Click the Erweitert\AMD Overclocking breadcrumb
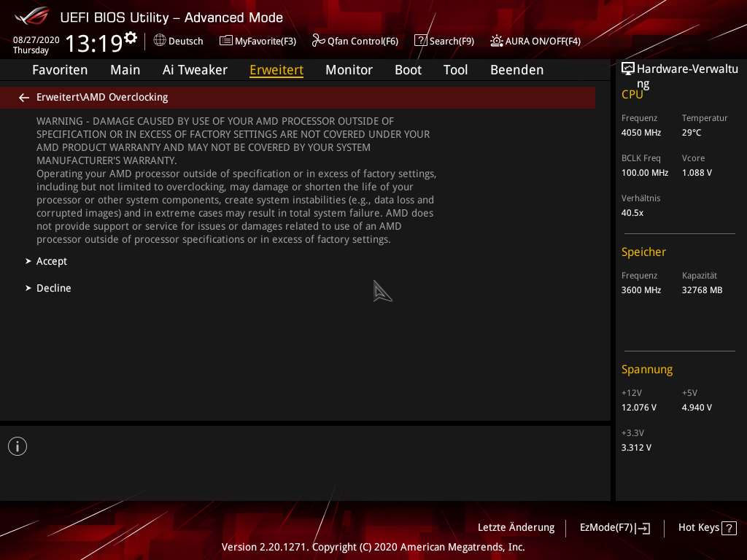The height and width of the screenshot is (560, 747). 102,97
